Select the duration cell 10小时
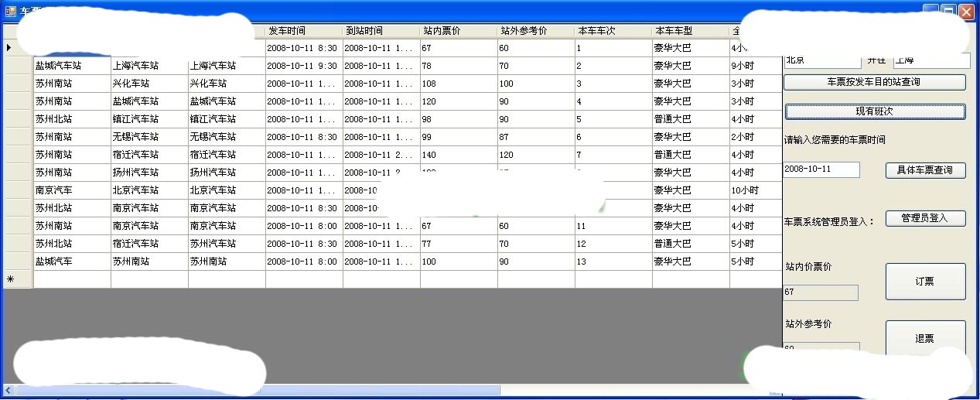The image size is (980, 400). pos(756,190)
